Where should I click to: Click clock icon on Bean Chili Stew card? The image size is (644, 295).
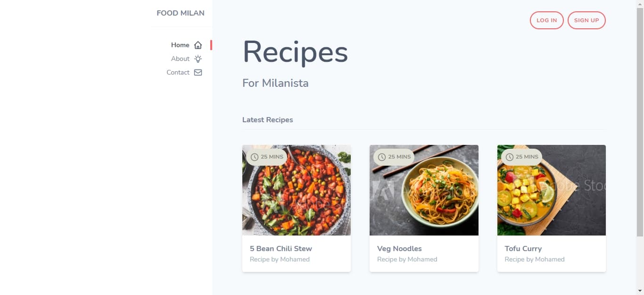click(255, 157)
